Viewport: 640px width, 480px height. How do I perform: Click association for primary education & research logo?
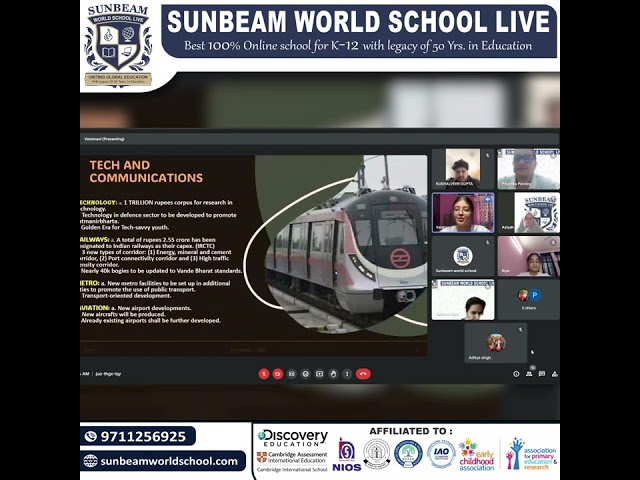[x=531, y=454]
